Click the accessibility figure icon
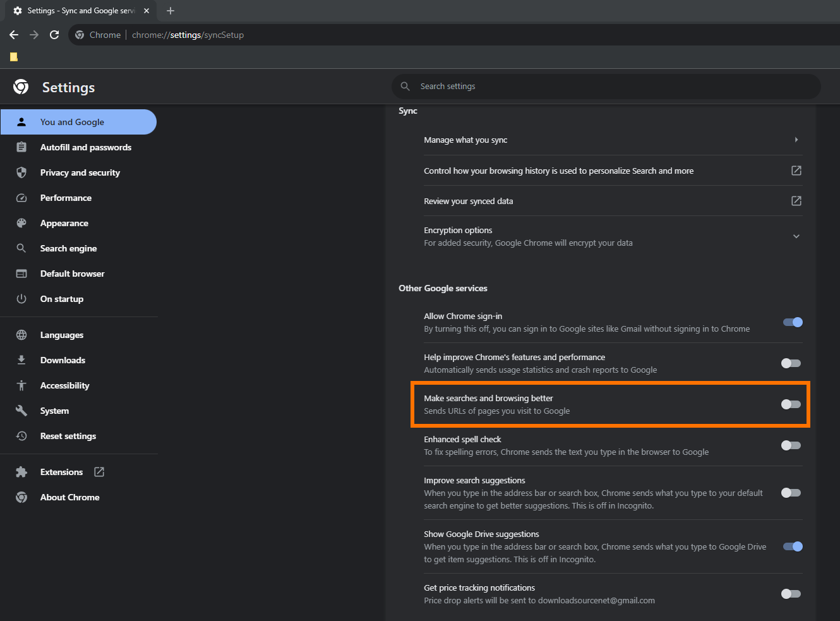Screen dimensions: 840x621 click(21, 385)
